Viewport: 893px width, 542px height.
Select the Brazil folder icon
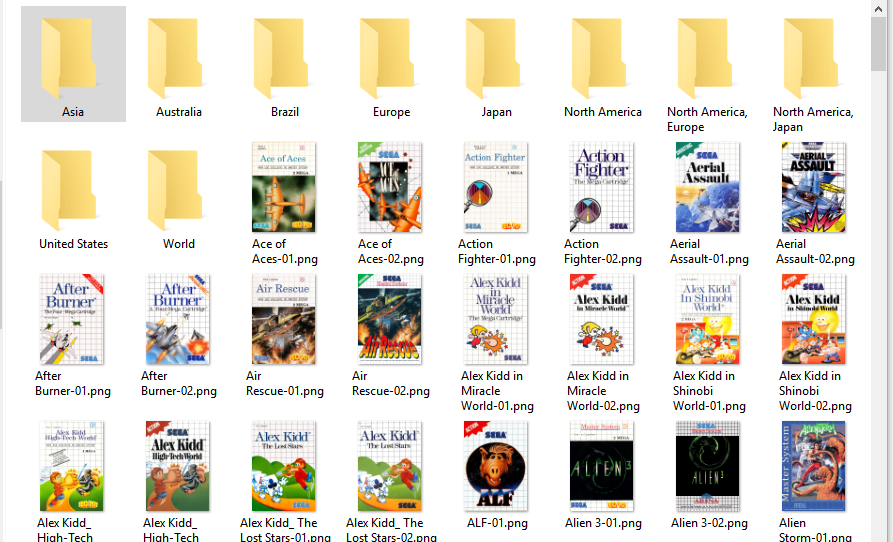283,58
